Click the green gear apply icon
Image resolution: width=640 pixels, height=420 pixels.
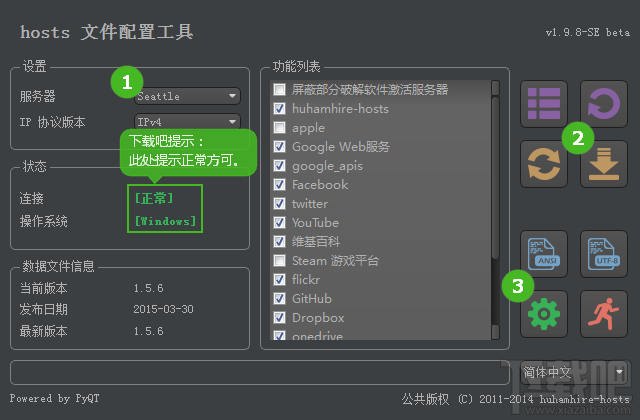(545, 313)
